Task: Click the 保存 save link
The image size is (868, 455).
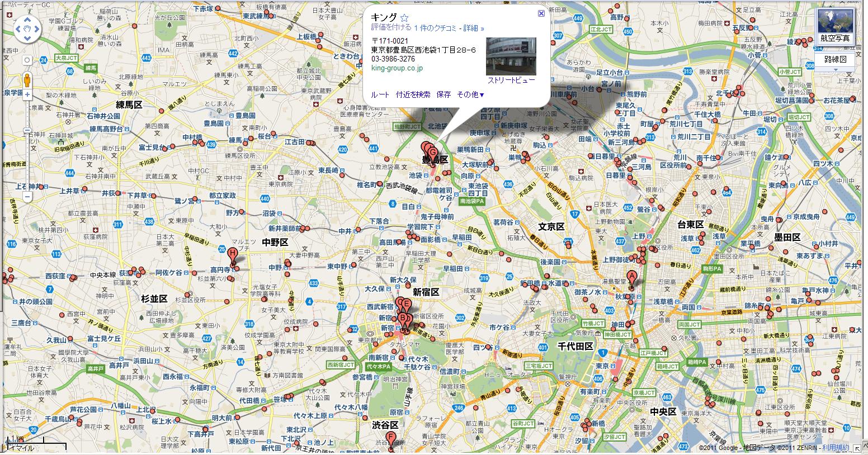Action: pyautogui.click(x=444, y=94)
